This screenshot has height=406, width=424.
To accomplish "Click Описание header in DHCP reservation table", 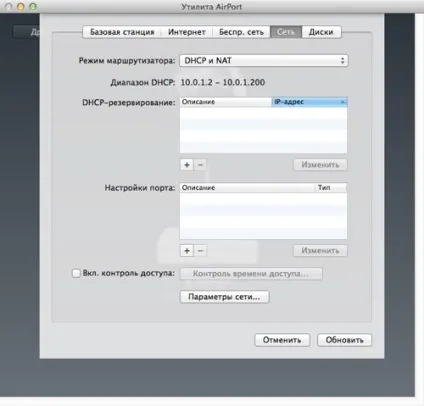I will [x=226, y=102].
